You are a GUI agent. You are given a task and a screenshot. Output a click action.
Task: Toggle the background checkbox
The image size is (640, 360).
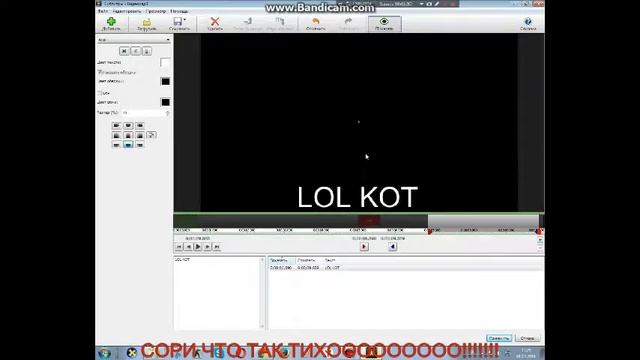(99, 93)
